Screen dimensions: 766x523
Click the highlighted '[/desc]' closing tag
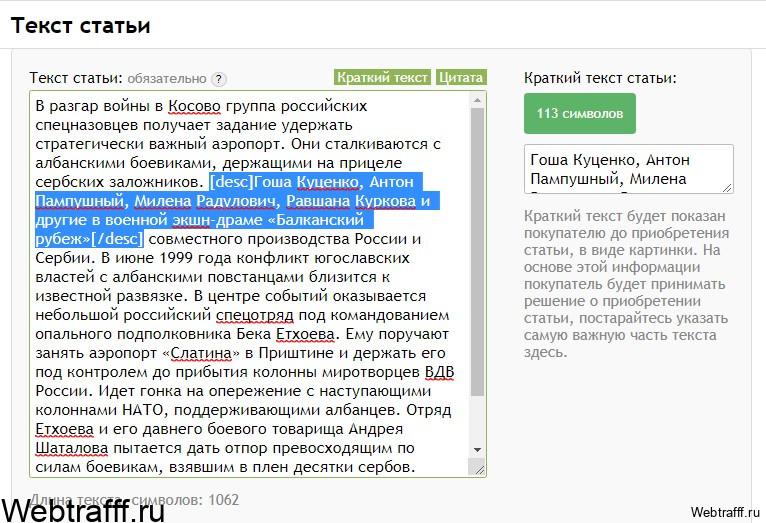coord(117,239)
